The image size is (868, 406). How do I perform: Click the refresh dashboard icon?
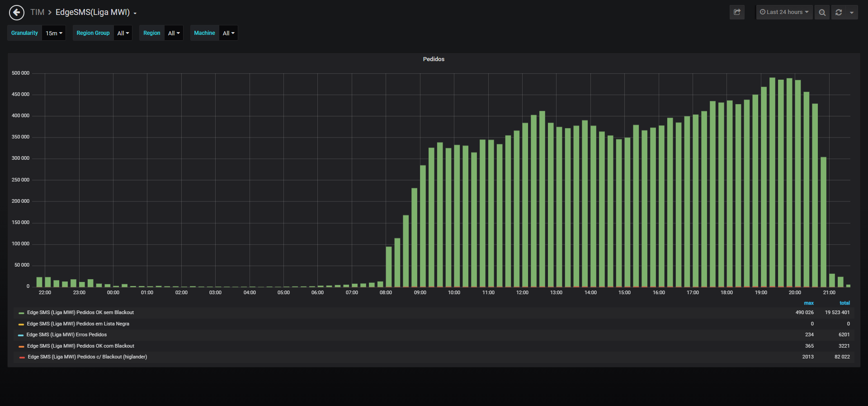tap(839, 12)
